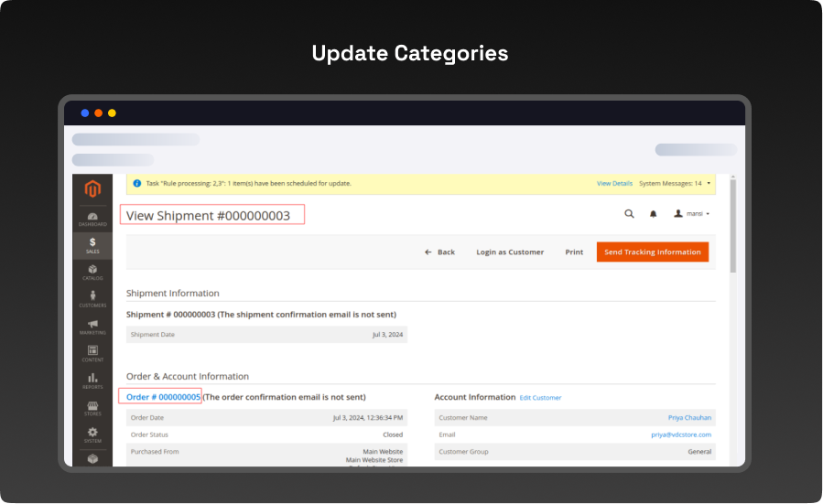Click the Login as Customer button
This screenshot has width=823, height=504.
510,252
